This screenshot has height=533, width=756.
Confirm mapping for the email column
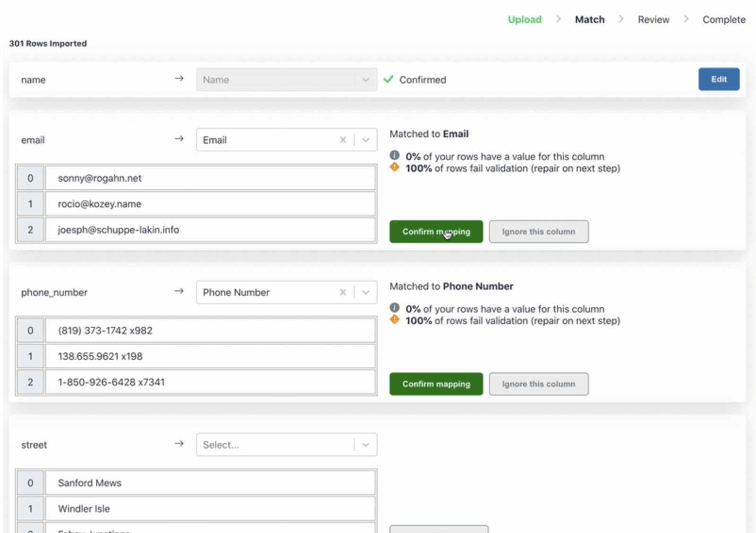click(436, 232)
